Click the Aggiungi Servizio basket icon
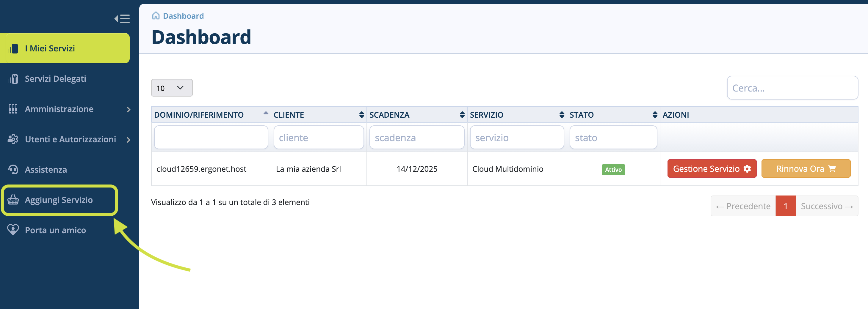868x309 pixels. 13,200
